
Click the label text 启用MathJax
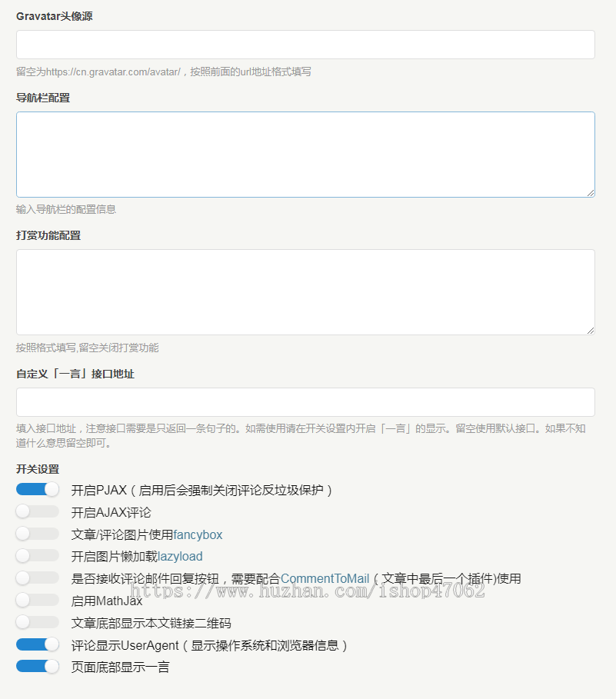[107, 601]
